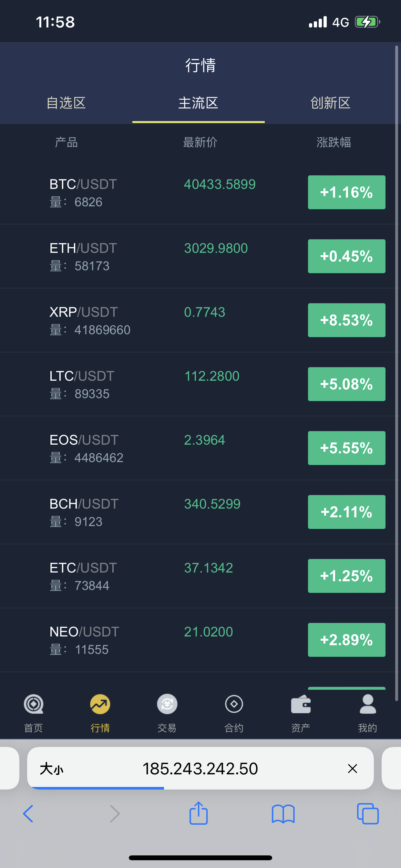Tap the 185.243.242.50 address field
The width and height of the screenshot is (401, 868).
pos(200,769)
